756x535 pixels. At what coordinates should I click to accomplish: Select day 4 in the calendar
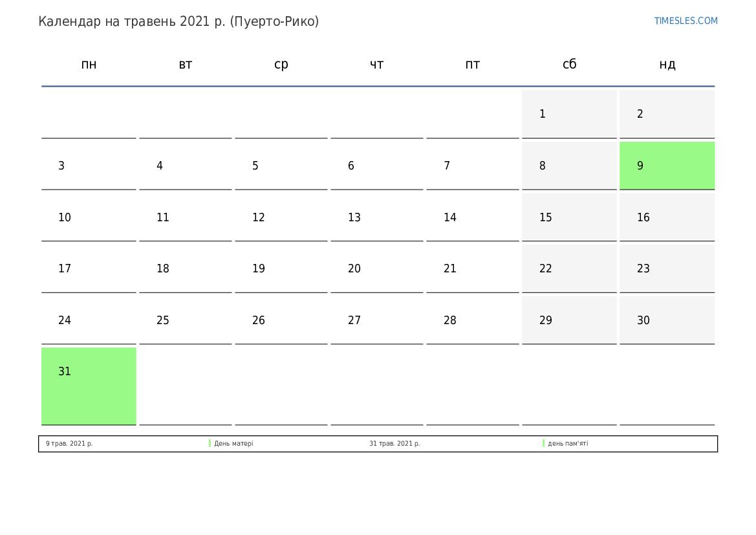(x=186, y=166)
